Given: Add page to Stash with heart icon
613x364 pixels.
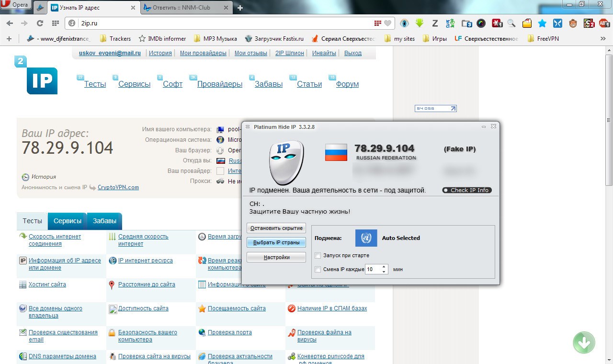Looking at the screenshot, I should click(x=387, y=23).
